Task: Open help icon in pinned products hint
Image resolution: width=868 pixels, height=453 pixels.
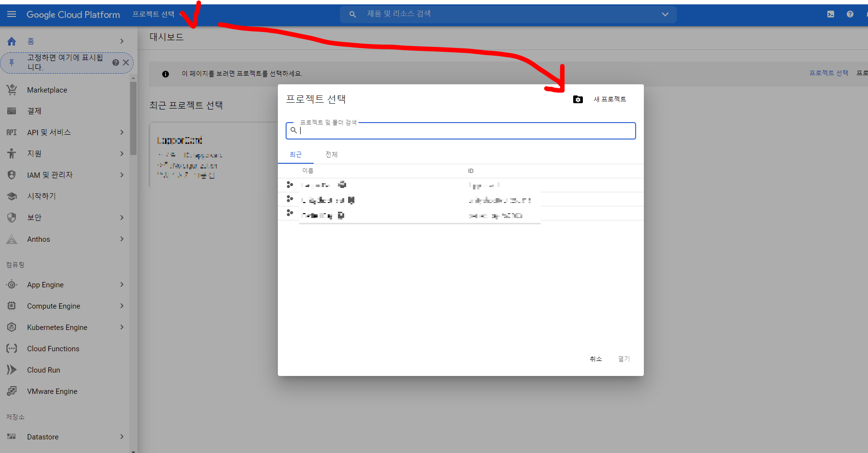Action: click(116, 62)
